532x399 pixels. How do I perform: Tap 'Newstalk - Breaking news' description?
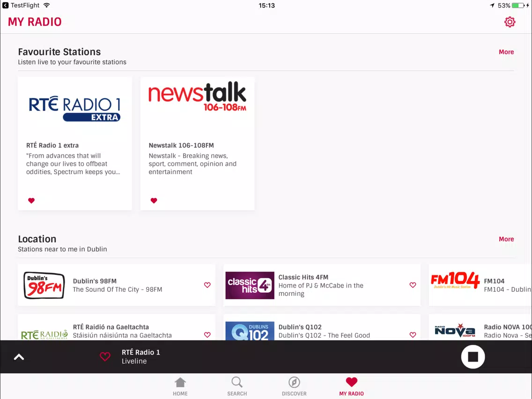click(192, 164)
